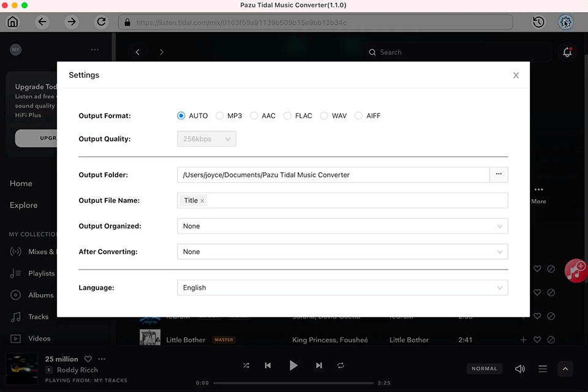
Task: Open Playlists in sidebar
Action: [x=33, y=273]
